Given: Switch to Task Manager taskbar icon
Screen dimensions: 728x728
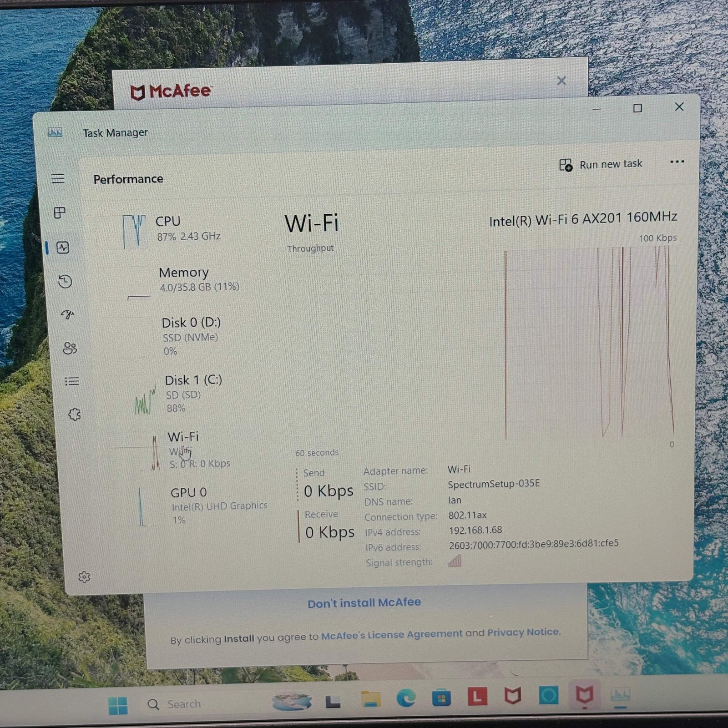Looking at the screenshot, I should 621,695.
